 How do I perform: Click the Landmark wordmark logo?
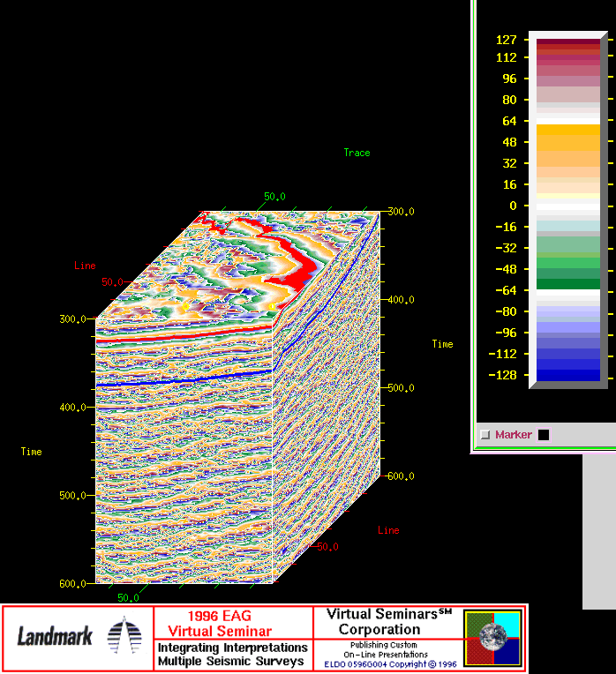coord(55,636)
